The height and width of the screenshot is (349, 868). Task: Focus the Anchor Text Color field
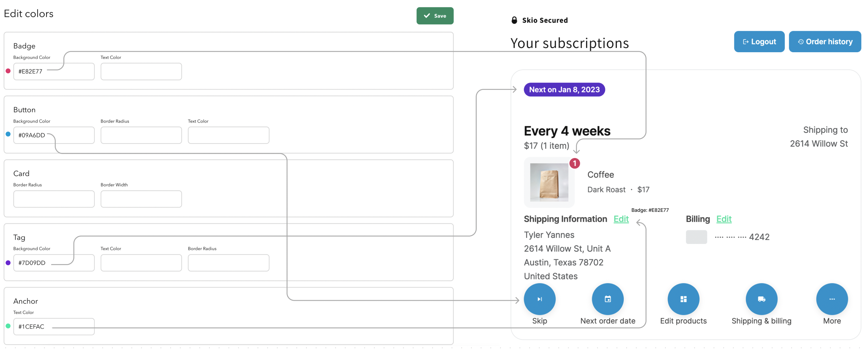[x=54, y=327]
